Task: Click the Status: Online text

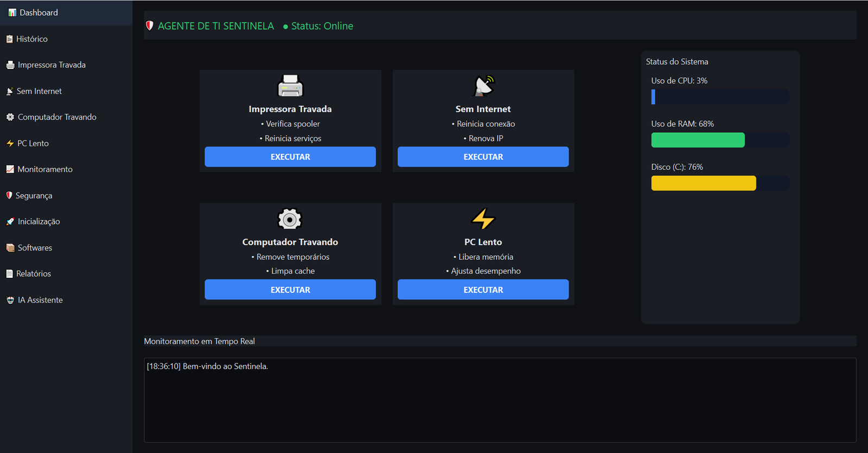Action: click(x=322, y=26)
